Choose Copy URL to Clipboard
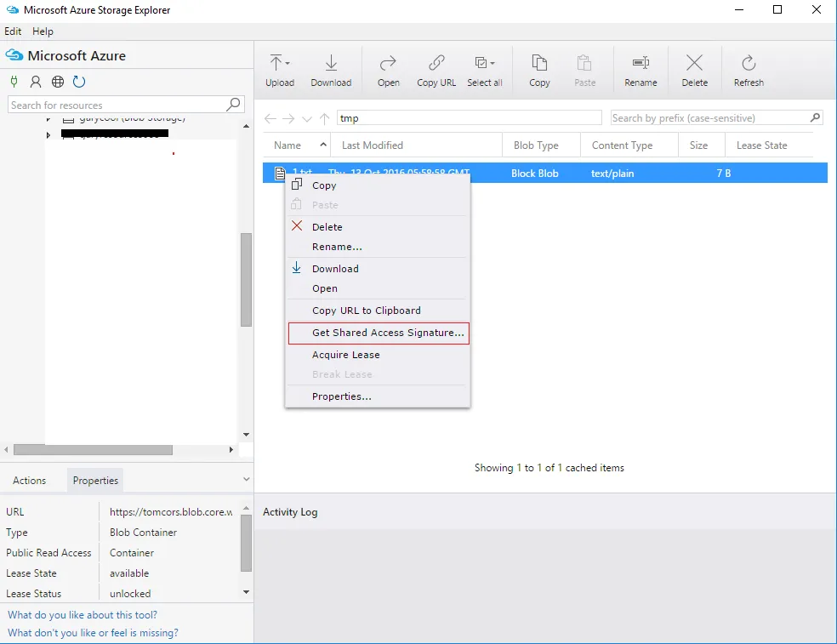 click(x=378, y=311)
